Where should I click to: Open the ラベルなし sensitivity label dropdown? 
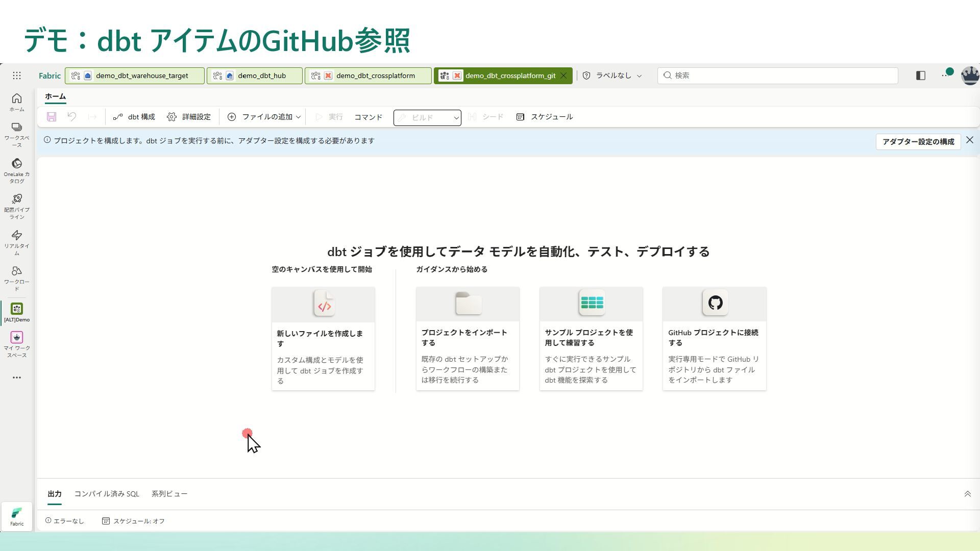pyautogui.click(x=612, y=76)
